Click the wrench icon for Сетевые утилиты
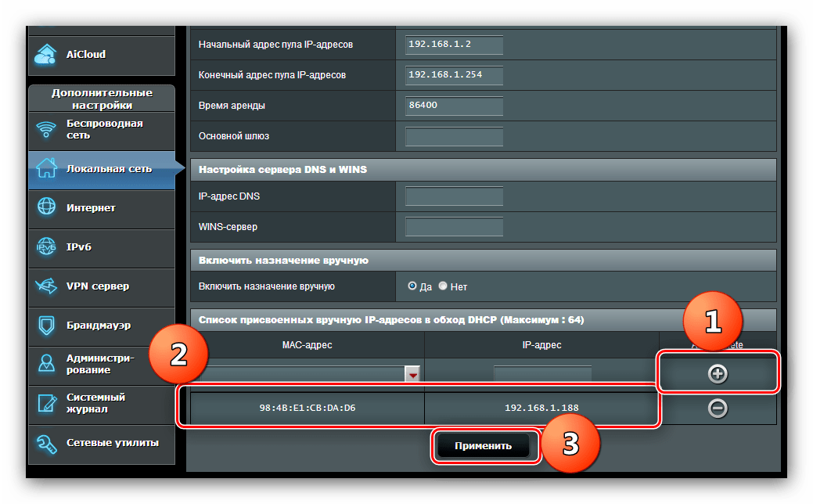Screen dimensions: 813x504 [46, 443]
